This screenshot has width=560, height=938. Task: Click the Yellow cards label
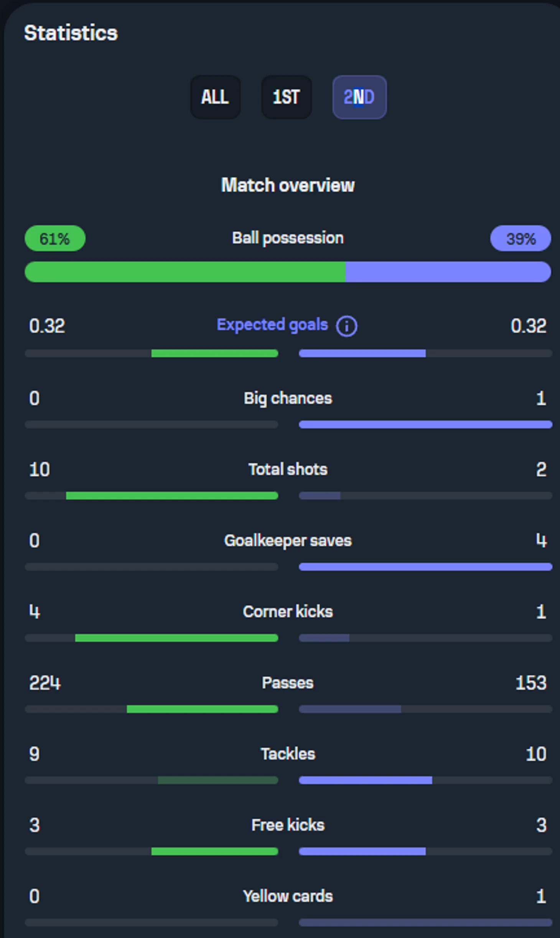point(288,896)
